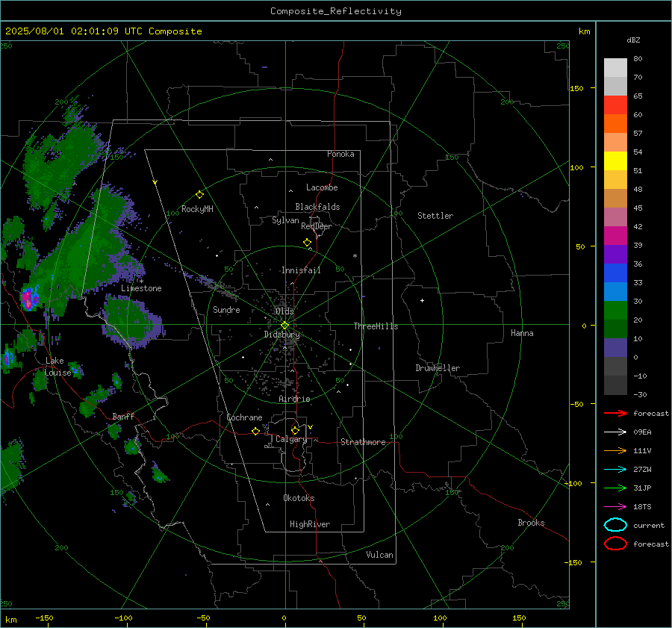Click the 'Drumheller' city label

(438, 368)
